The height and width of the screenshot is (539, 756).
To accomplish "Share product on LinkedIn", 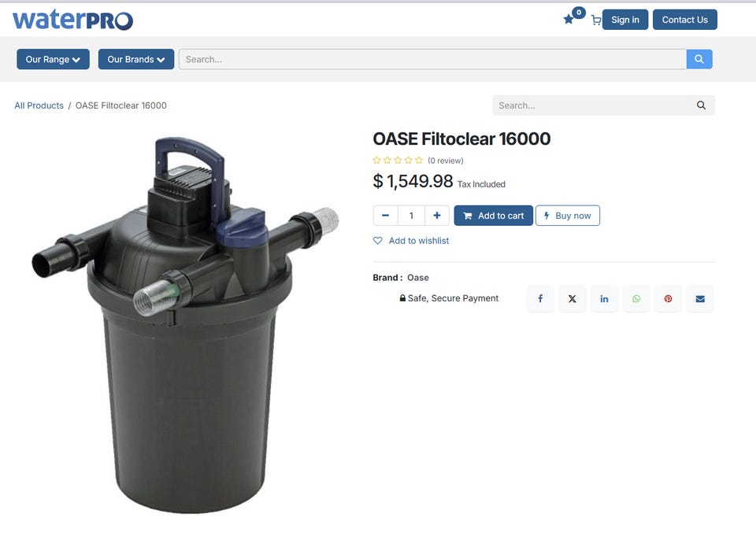I will [604, 299].
